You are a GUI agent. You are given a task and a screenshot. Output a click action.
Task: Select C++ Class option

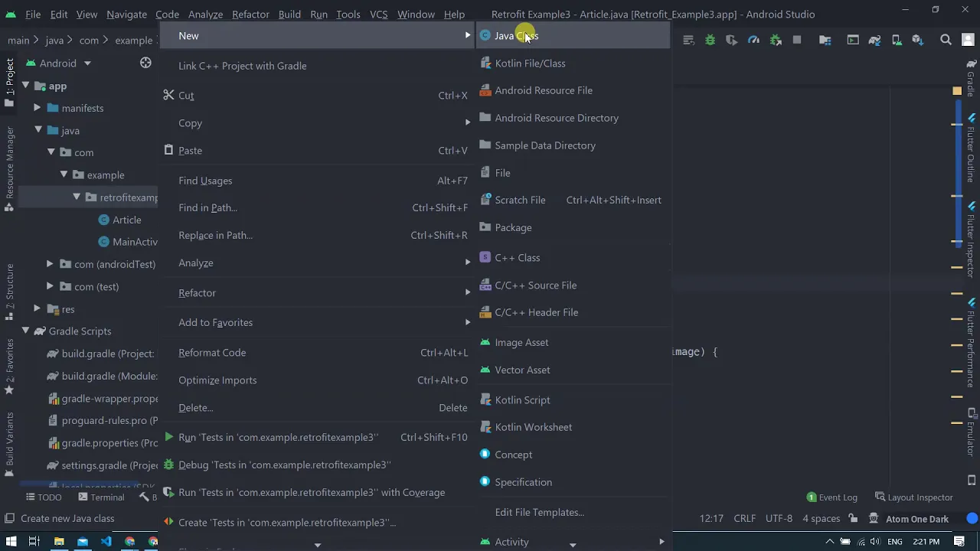pos(573,258)
